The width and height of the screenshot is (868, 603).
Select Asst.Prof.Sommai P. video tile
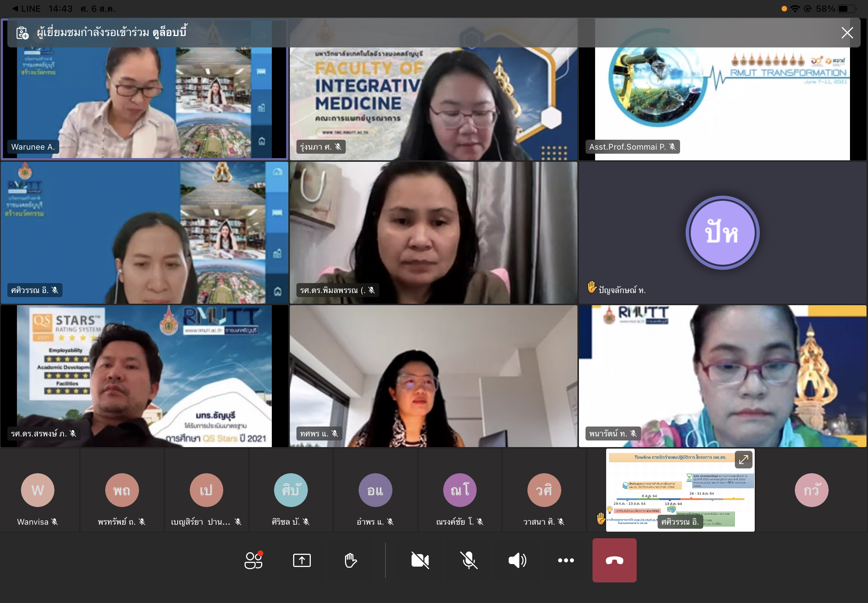click(x=722, y=89)
